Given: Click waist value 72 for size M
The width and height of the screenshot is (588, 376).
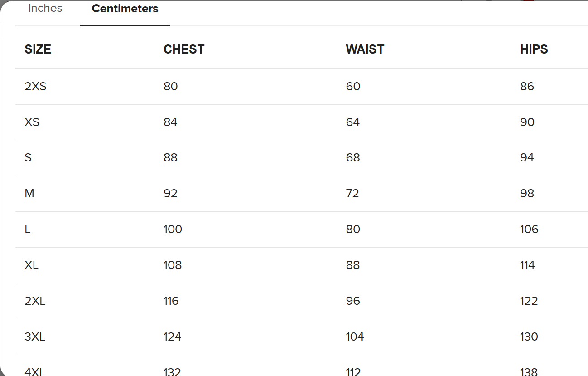Looking at the screenshot, I should click(x=352, y=194).
